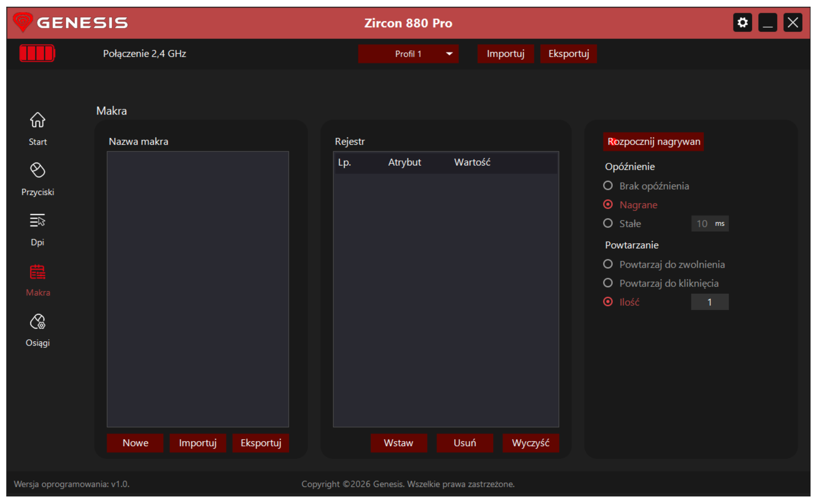Viewport: 816px width, 504px height.
Task: Choose Powtarzaj do zwolnienia option
Action: tap(608, 264)
